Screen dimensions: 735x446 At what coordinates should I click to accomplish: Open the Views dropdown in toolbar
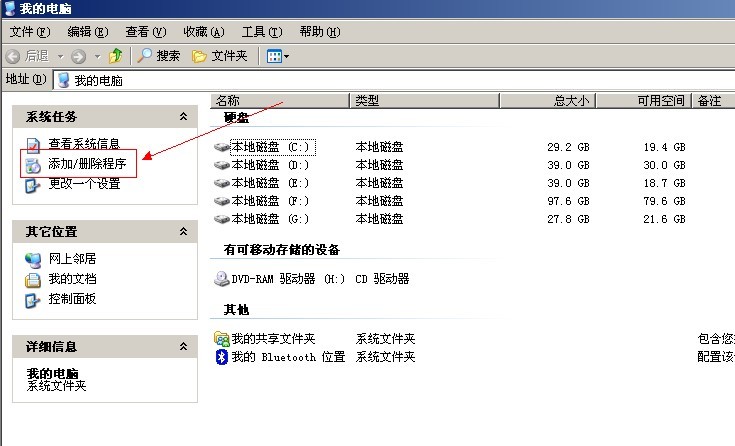pyautogui.click(x=278, y=56)
